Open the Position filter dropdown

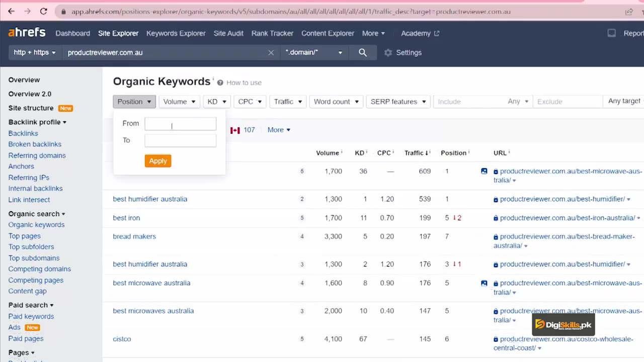click(x=134, y=102)
